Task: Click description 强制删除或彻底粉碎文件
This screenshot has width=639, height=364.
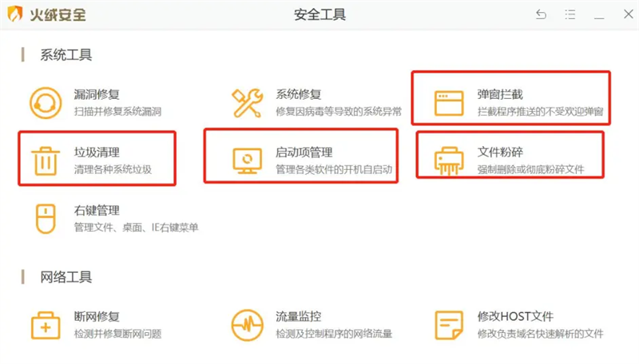Action: [x=530, y=169]
